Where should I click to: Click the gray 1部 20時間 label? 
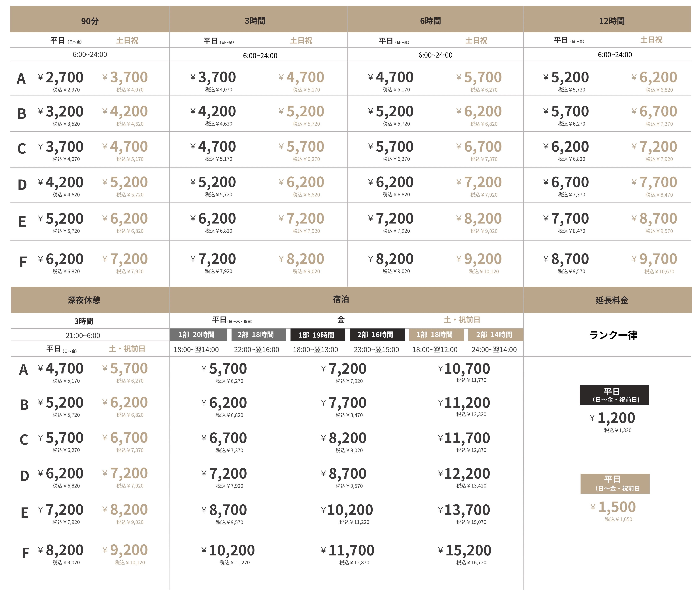coord(198,335)
